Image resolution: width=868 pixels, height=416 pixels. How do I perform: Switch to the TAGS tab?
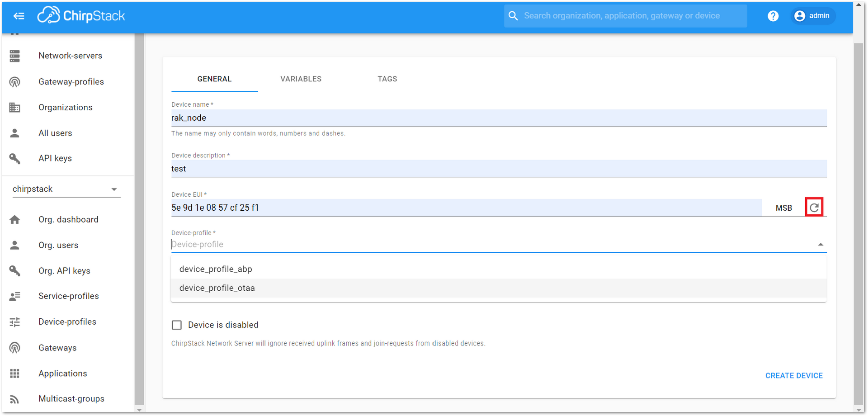[387, 79]
